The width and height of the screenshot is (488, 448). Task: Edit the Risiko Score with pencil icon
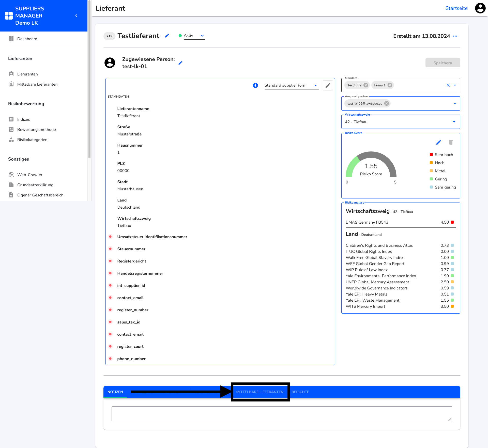(439, 142)
